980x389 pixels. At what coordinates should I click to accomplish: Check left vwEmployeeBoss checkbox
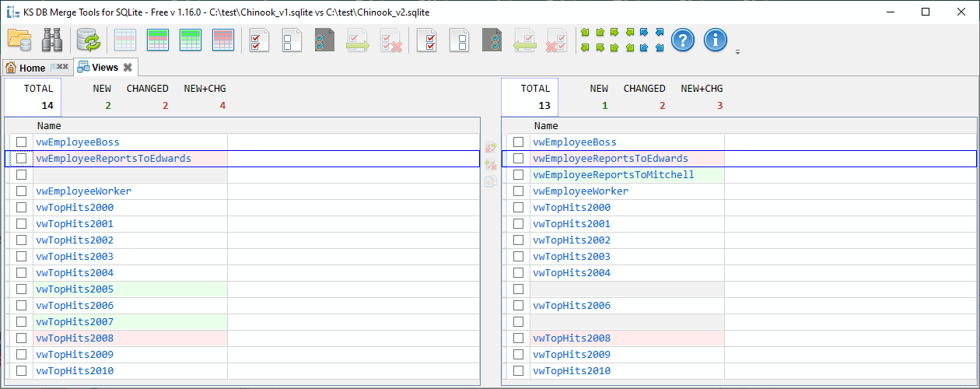[22, 142]
